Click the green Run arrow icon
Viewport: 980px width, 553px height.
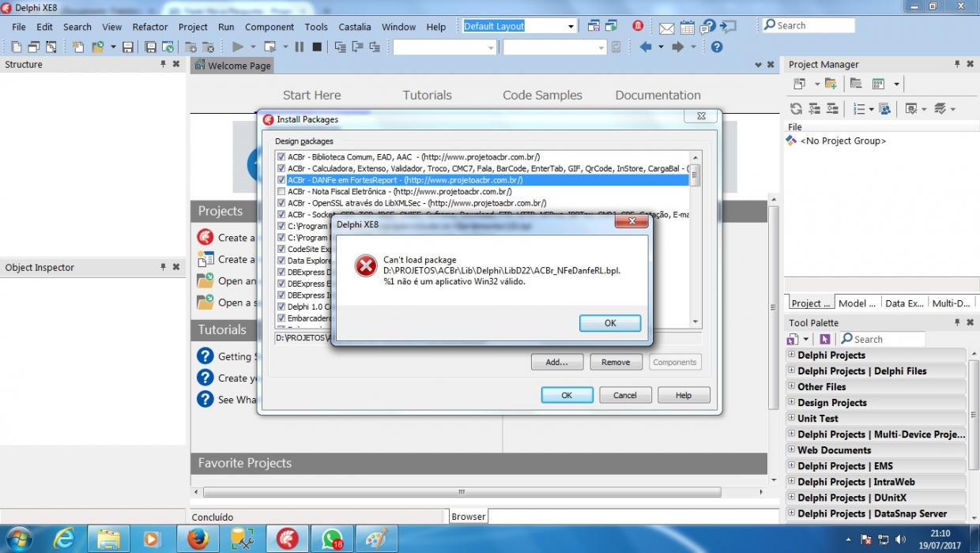[238, 47]
